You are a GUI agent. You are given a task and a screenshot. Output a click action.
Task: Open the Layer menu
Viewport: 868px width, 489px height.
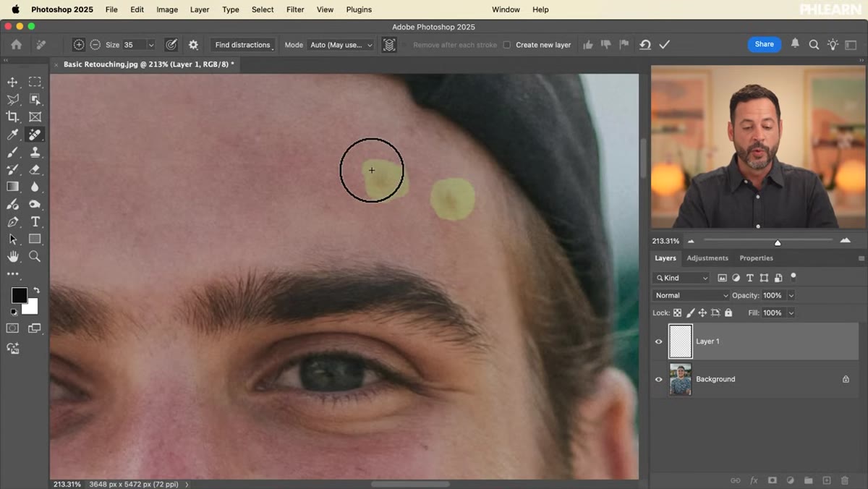click(200, 9)
